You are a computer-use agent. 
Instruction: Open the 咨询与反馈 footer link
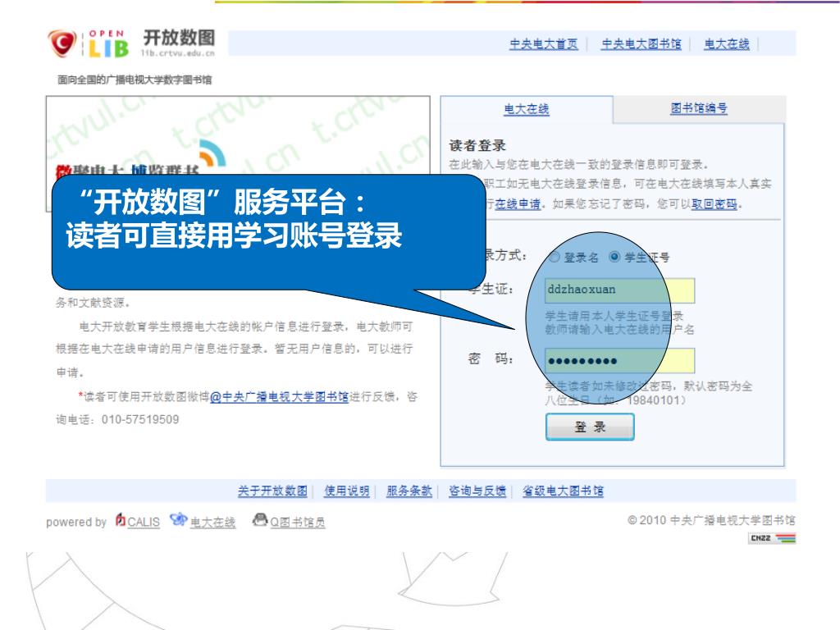pos(477,491)
